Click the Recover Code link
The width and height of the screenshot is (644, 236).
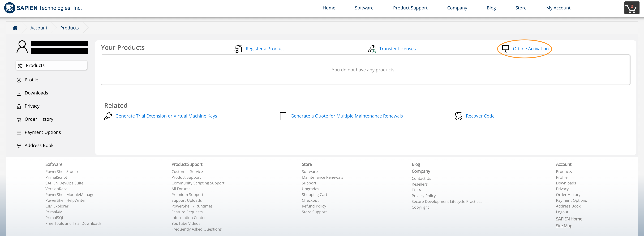[x=480, y=116]
